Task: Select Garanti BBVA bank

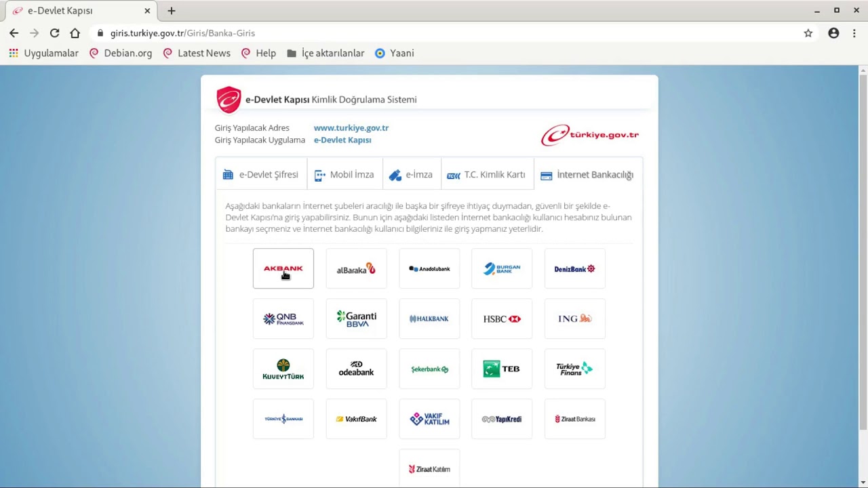Action: pyautogui.click(x=356, y=319)
